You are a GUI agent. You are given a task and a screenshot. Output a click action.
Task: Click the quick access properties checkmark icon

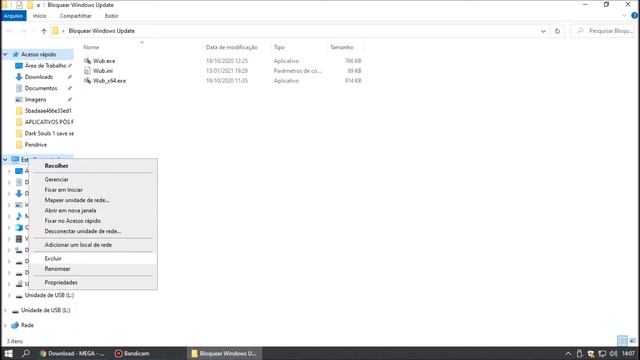tap(19, 5)
